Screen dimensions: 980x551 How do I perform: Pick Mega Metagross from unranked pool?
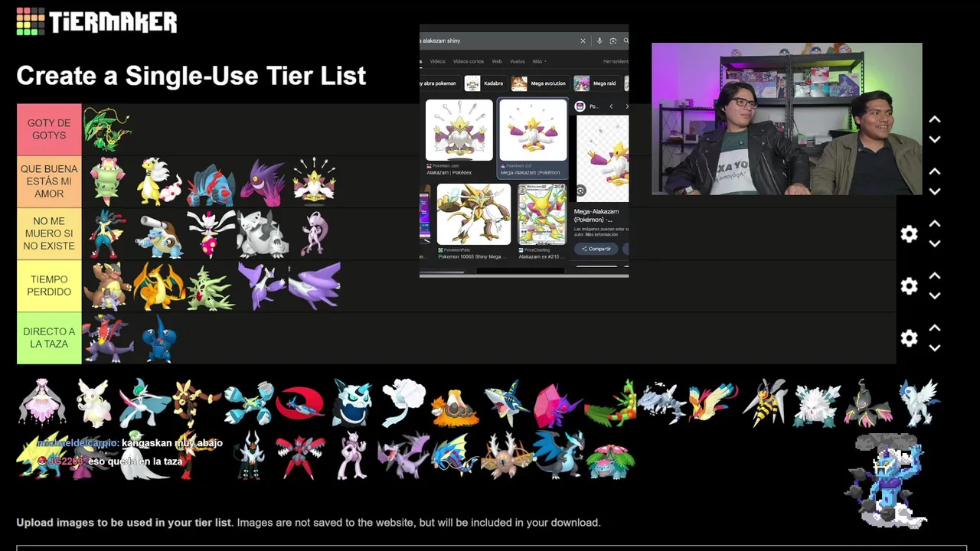coord(249,403)
